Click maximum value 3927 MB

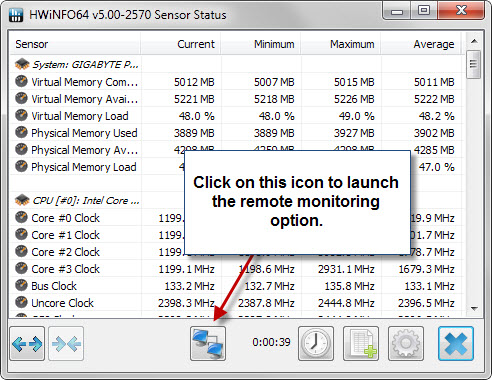click(x=354, y=133)
